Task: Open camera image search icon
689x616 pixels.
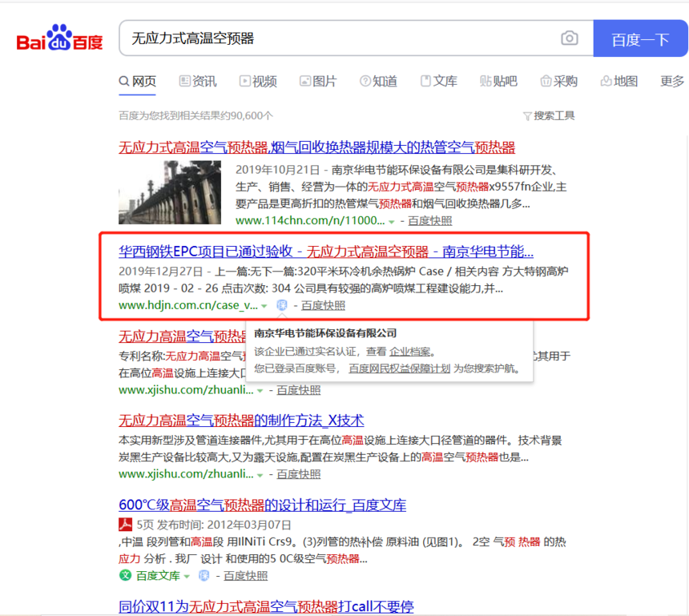Action: point(570,38)
